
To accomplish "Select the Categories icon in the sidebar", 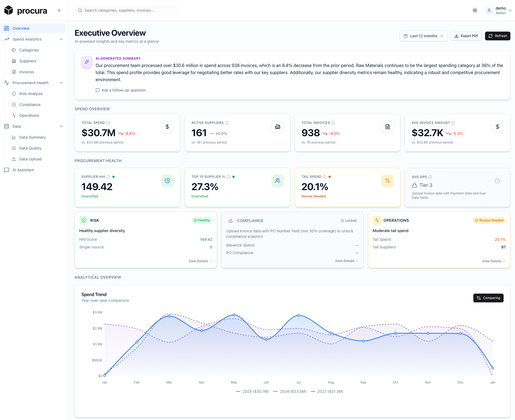I will click(x=14, y=50).
